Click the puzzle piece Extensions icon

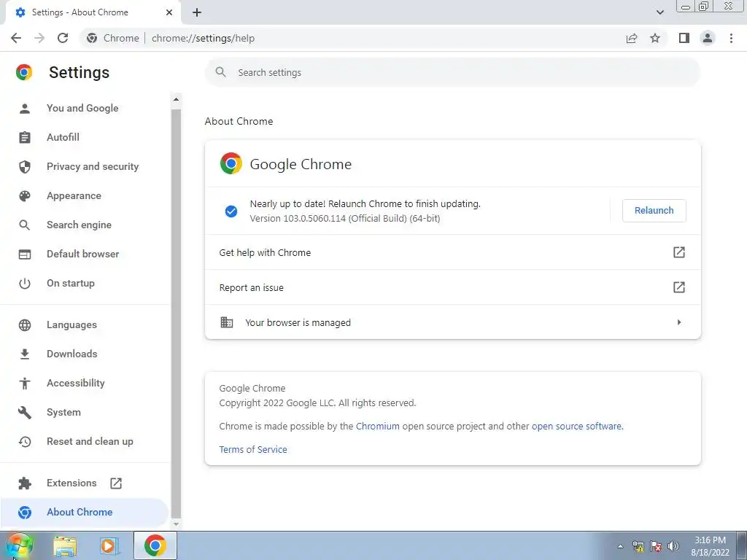click(x=24, y=483)
